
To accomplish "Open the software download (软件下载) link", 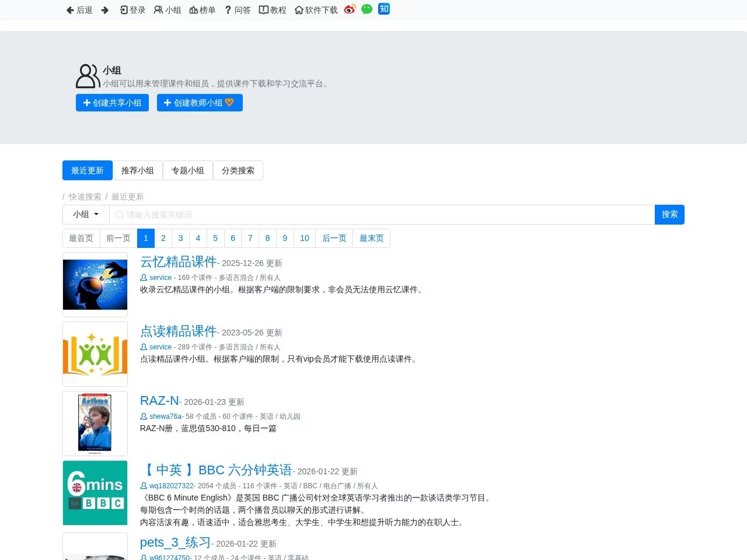I will click(316, 10).
